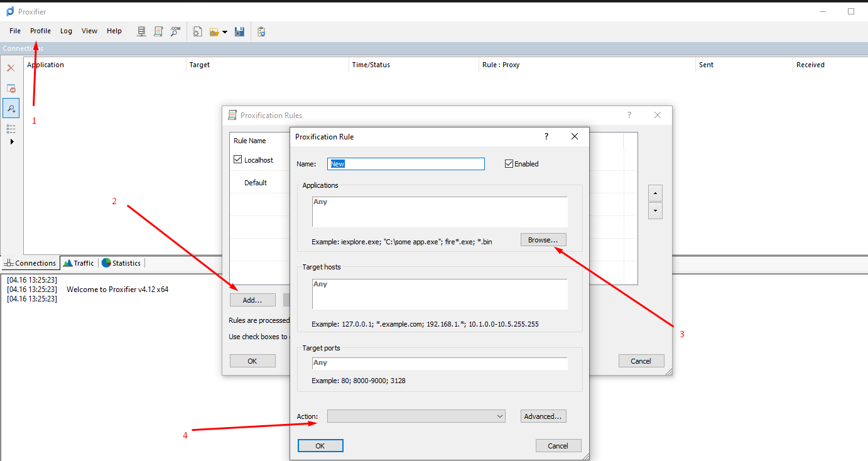Click the list view sidebar icon
The image size is (868, 461).
(11, 128)
